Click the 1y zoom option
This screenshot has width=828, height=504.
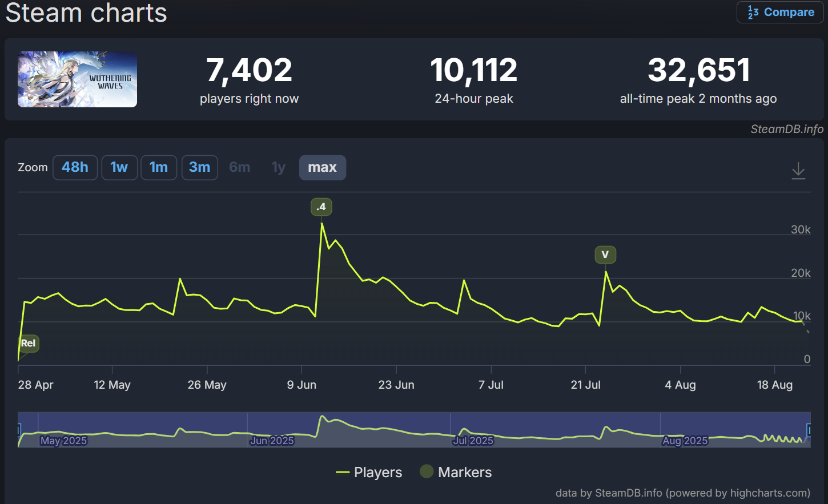[x=278, y=167]
